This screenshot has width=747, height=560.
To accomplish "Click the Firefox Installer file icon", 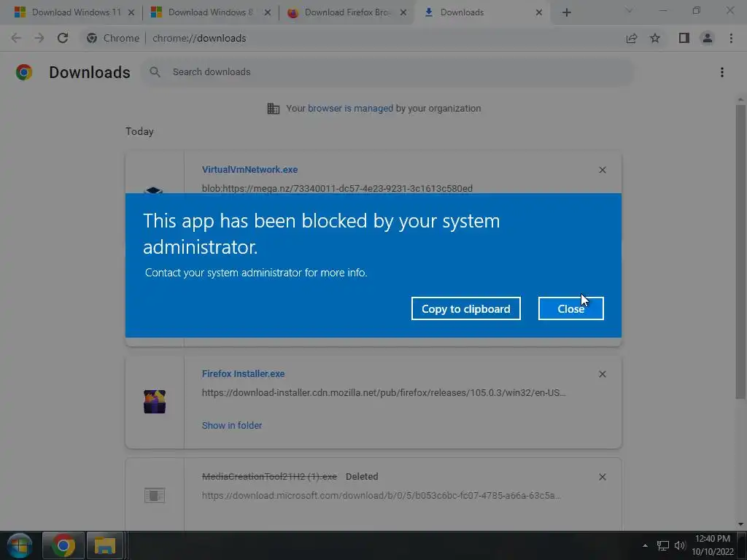I will tap(155, 402).
